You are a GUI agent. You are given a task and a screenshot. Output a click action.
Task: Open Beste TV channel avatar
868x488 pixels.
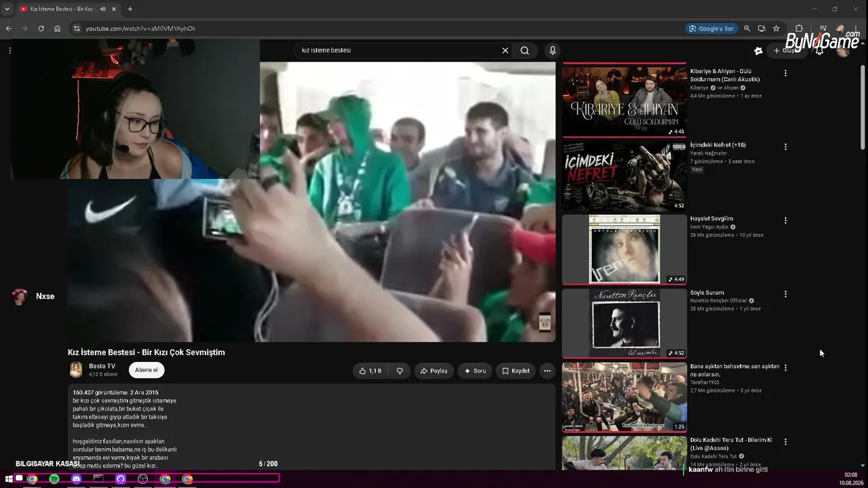[x=76, y=369]
